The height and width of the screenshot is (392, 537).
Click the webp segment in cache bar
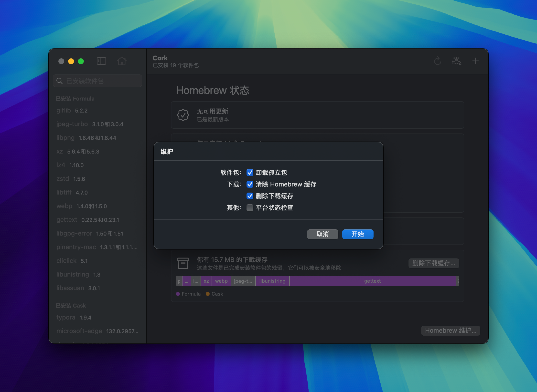[221, 281]
